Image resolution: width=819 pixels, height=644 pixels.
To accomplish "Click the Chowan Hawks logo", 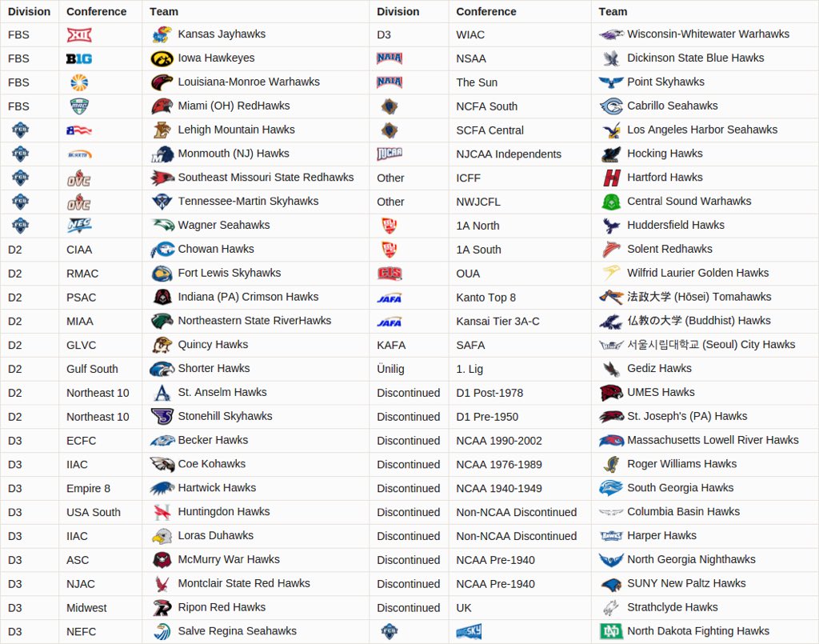I will (162, 250).
